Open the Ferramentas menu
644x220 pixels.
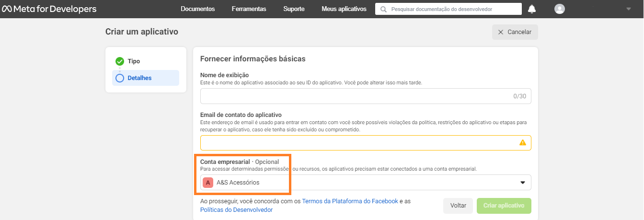249,9
